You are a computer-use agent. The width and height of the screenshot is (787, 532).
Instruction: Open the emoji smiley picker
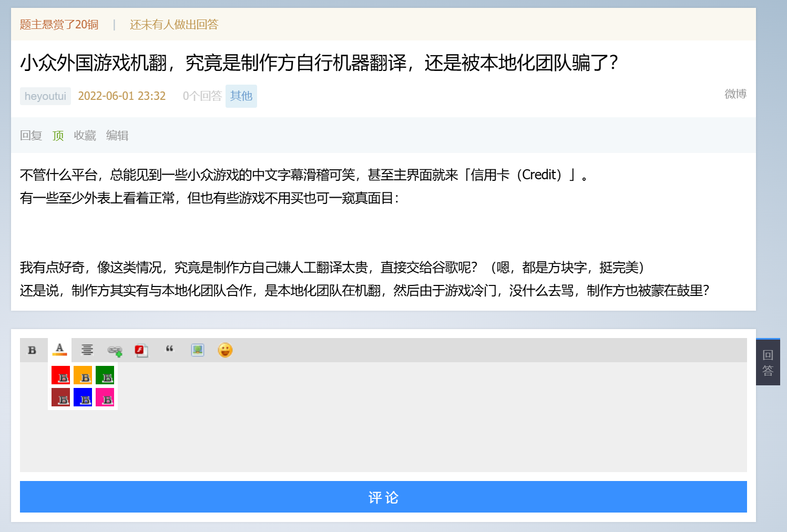[225, 350]
